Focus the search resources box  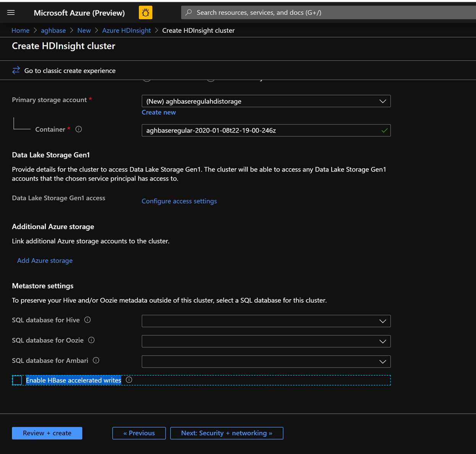pyautogui.click(x=328, y=13)
